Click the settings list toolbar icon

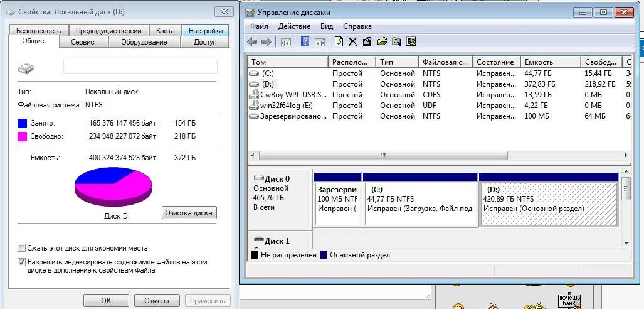pyautogui.click(x=411, y=41)
